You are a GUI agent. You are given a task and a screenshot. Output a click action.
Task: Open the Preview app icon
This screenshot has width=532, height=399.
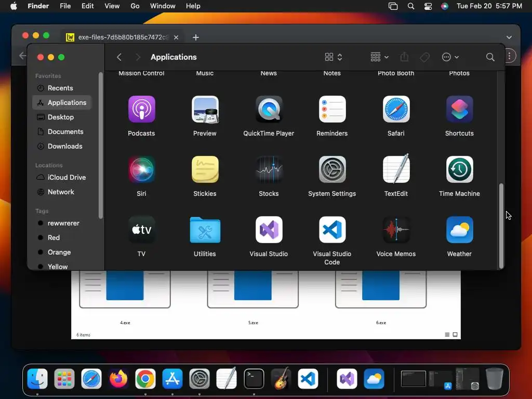[205, 109]
